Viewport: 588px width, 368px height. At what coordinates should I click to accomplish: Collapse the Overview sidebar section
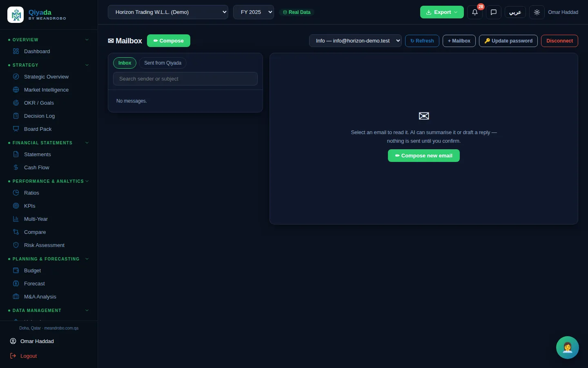pos(87,40)
